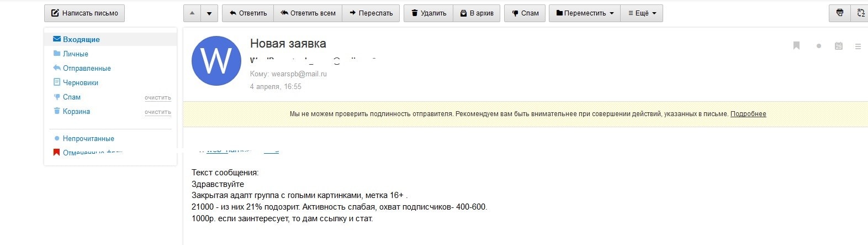Click the sender avatar W

[x=216, y=61]
